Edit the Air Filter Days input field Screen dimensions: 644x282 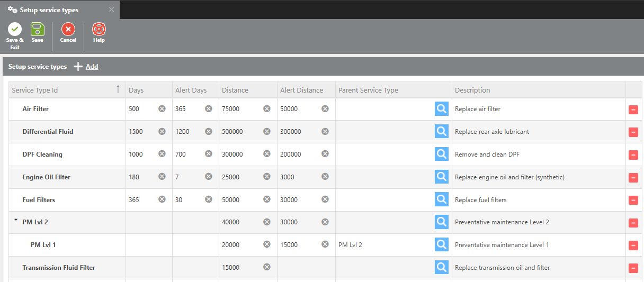coord(141,109)
